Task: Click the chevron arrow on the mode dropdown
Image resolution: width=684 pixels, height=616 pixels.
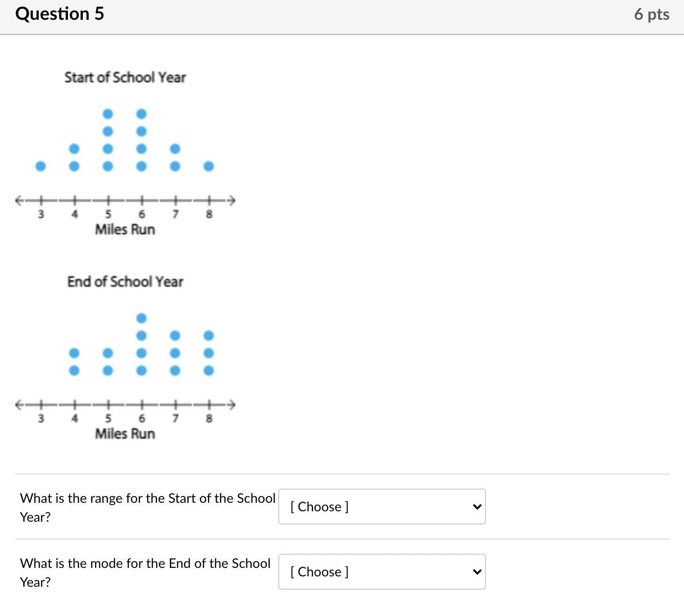Action: (x=477, y=572)
